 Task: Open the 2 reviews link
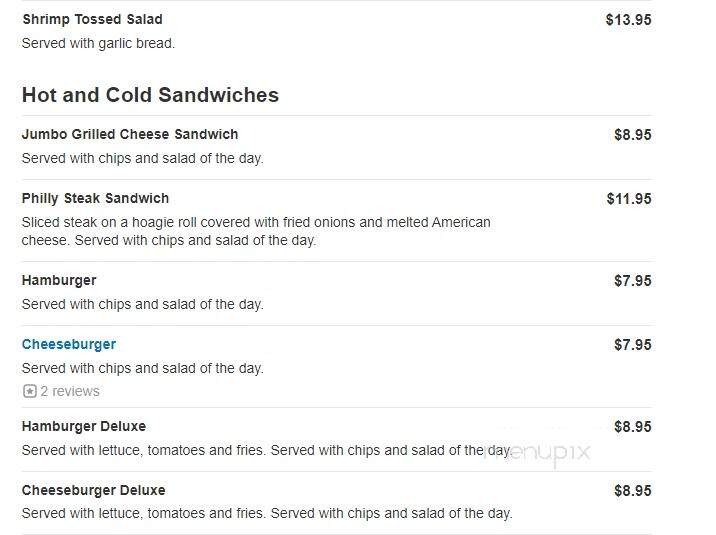[70, 391]
